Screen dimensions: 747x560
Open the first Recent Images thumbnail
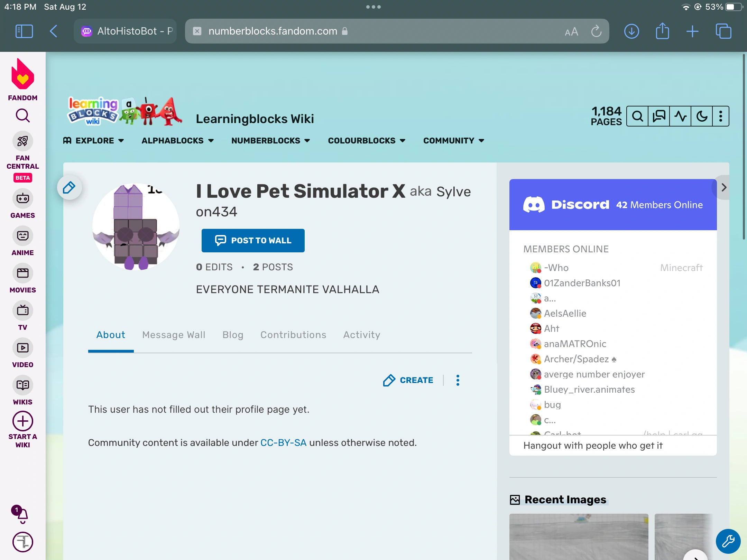(579, 536)
